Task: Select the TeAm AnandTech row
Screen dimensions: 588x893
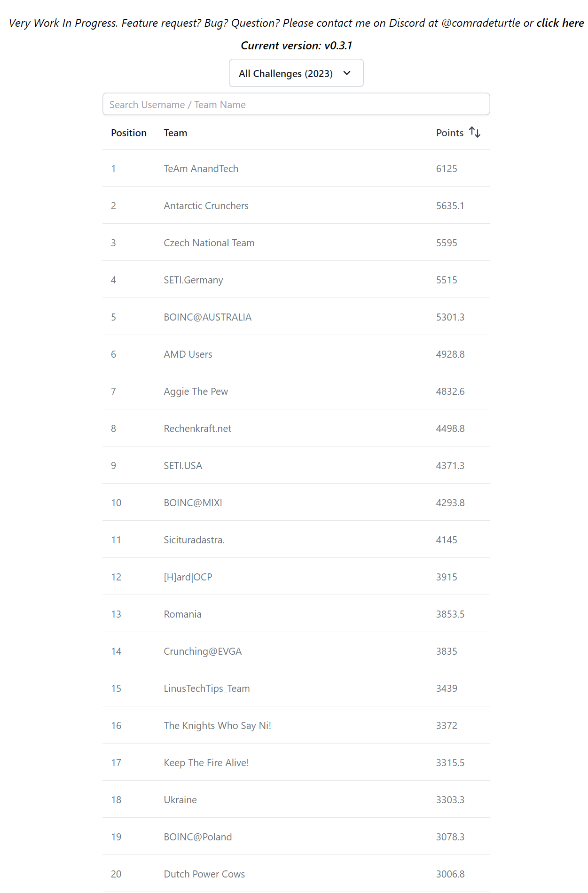Action: pyautogui.click(x=201, y=169)
